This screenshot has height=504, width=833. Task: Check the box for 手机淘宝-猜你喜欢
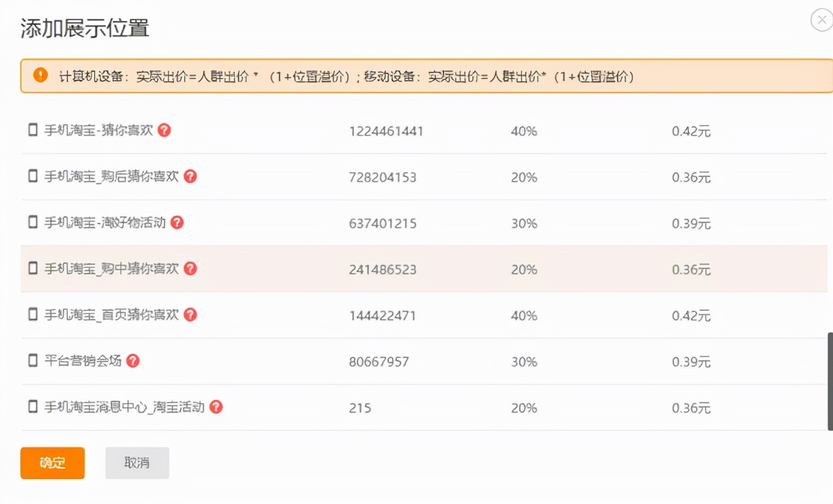click(x=32, y=130)
